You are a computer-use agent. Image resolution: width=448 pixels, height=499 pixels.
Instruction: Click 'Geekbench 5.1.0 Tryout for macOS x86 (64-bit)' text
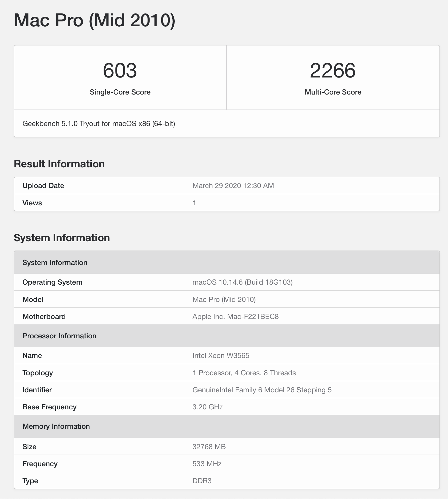[99, 124]
